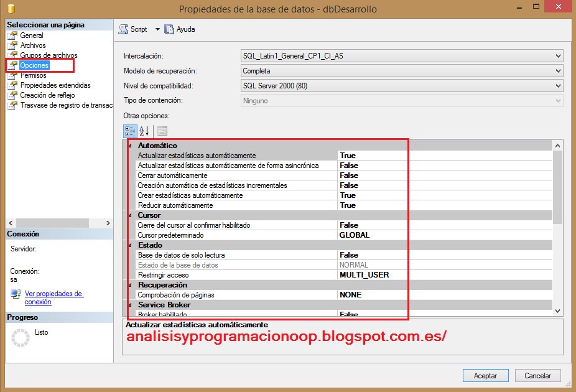This screenshot has width=576, height=392.
Task: Open Propiedades extendidas page
Action: coord(55,85)
